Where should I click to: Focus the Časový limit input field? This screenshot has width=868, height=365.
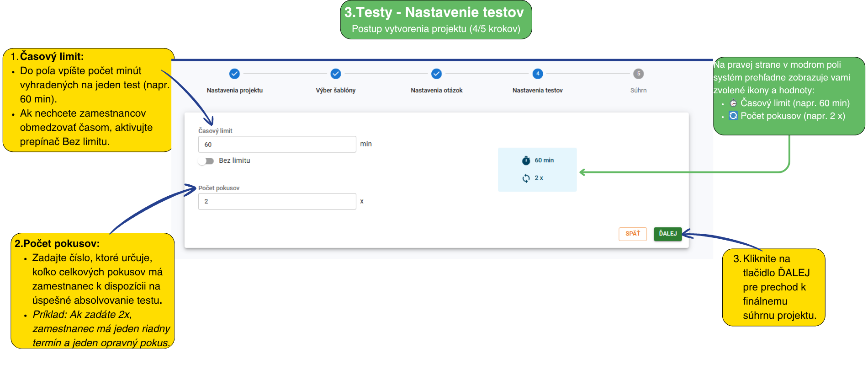point(277,145)
